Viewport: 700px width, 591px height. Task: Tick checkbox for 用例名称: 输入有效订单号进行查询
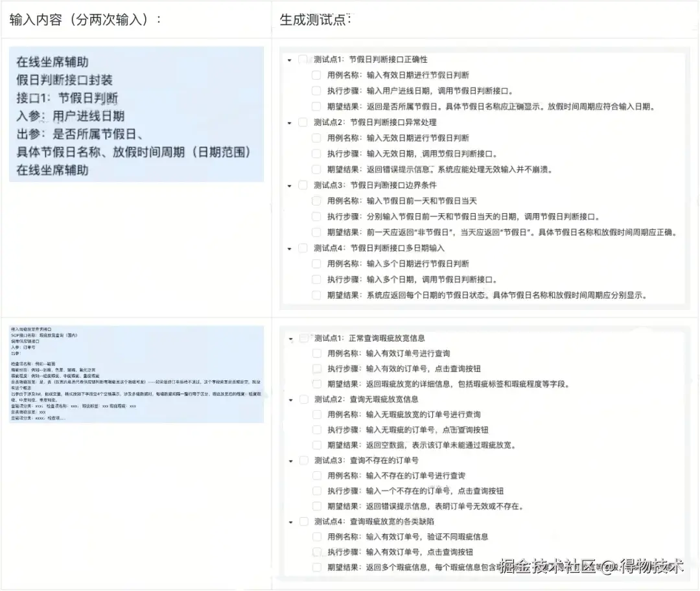click(x=317, y=354)
